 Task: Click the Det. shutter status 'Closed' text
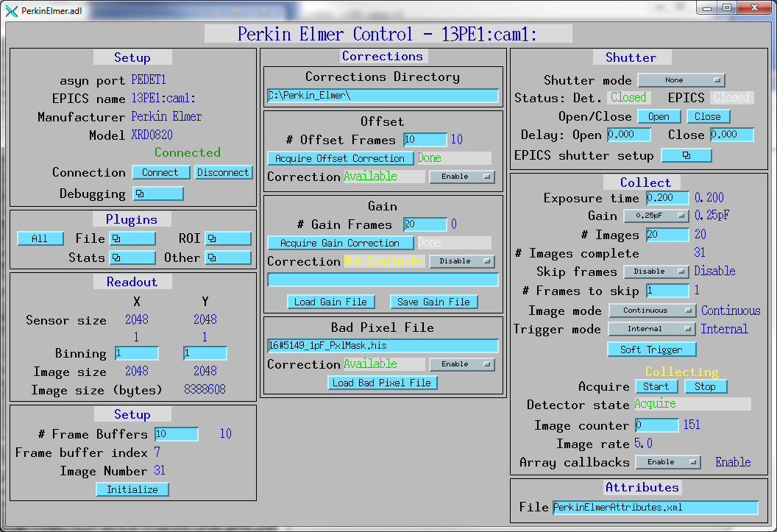pos(628,98)
